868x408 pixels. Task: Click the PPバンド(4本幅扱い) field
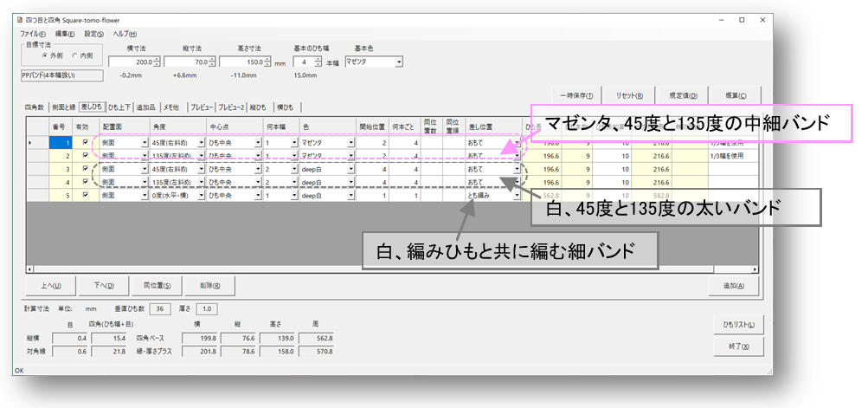pos(61,75)
